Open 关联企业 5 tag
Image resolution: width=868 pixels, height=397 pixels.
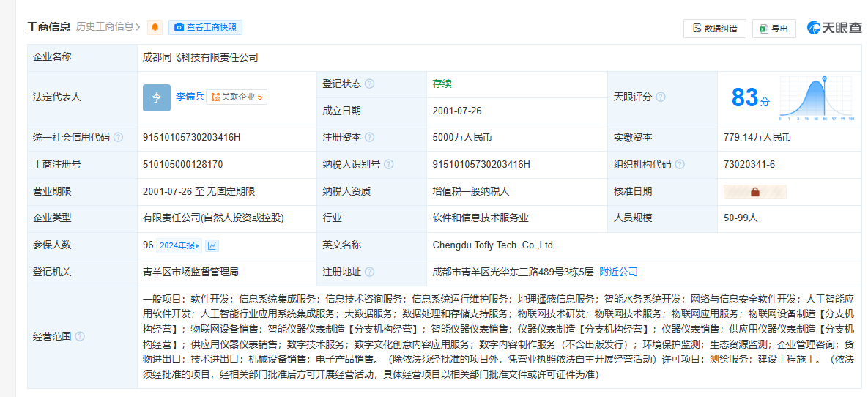pyautogui.click(x=237, y=97)
